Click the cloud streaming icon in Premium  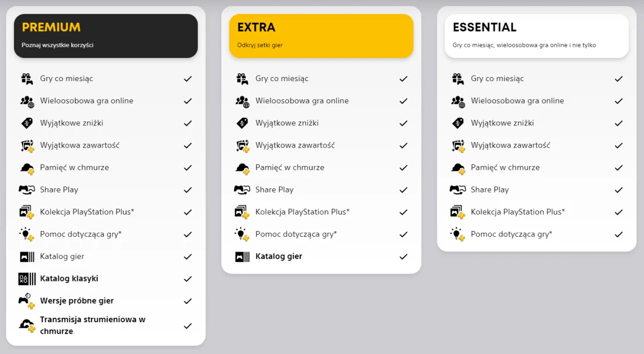pos(27,325)
